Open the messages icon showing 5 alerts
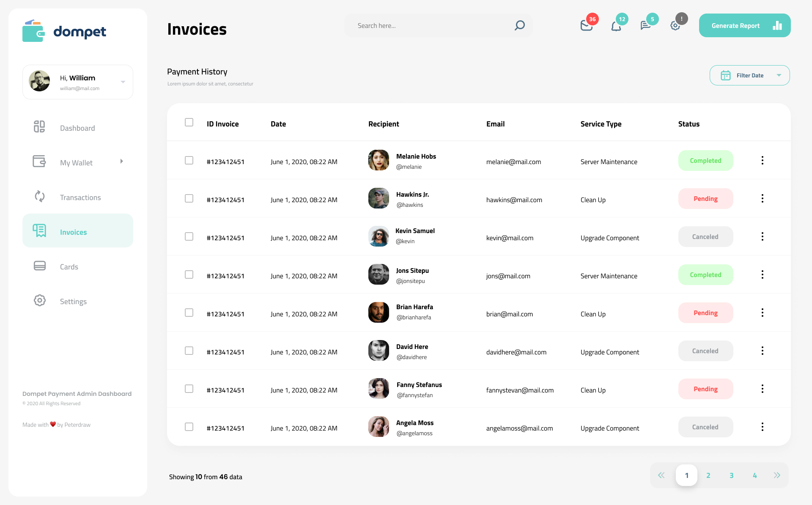The height and width of the screenshot is (505, 812). coord(646,25)
